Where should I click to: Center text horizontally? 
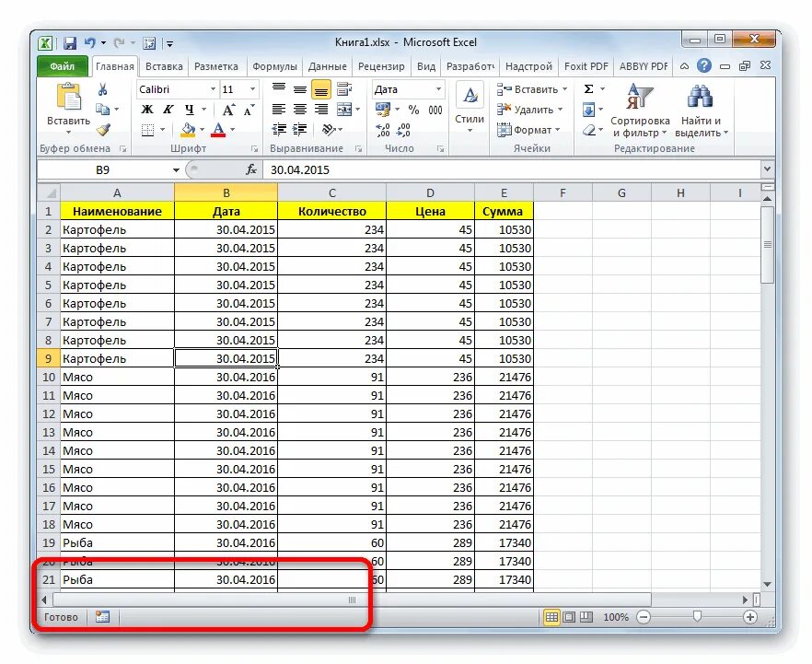click(x=300, y=110)
